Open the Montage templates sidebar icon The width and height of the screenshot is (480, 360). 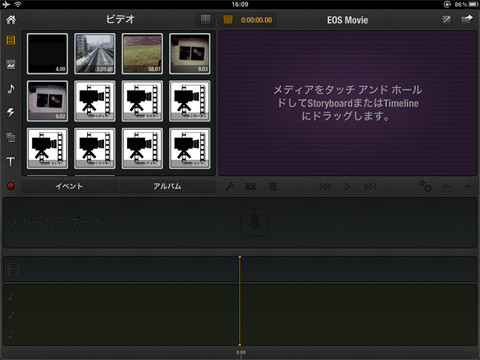point(11,137)
